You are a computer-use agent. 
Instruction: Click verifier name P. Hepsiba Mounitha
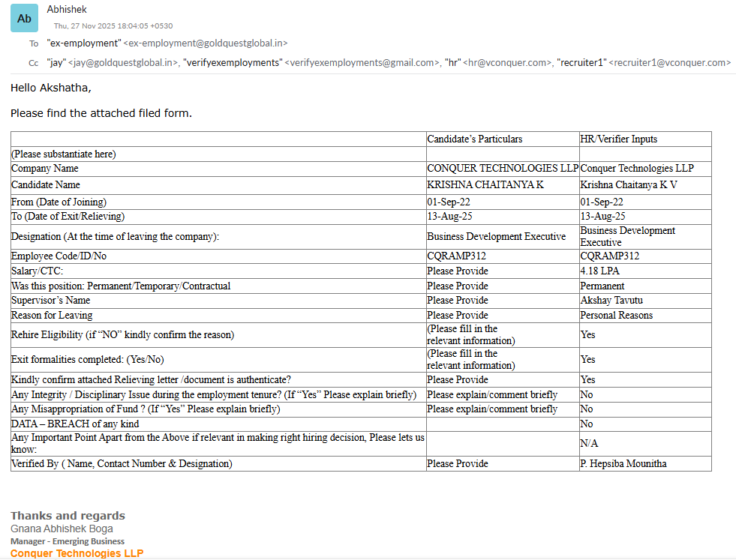click(x=623, y=463)
